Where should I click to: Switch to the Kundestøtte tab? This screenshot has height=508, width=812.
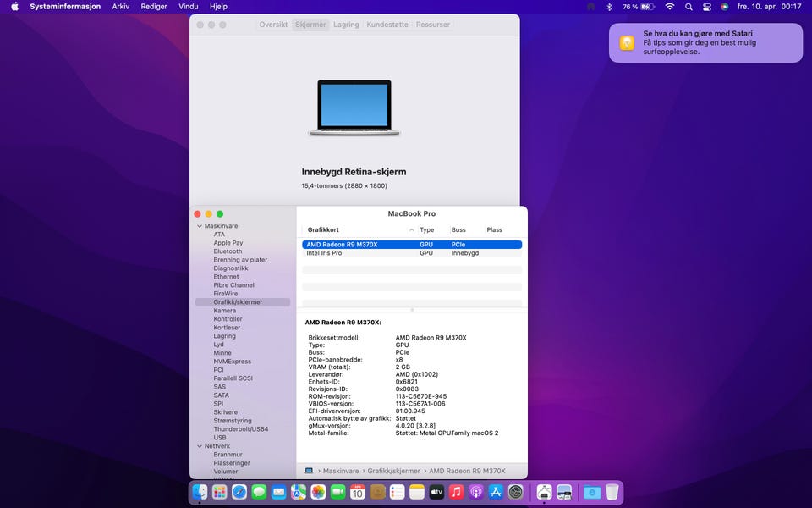387,25
